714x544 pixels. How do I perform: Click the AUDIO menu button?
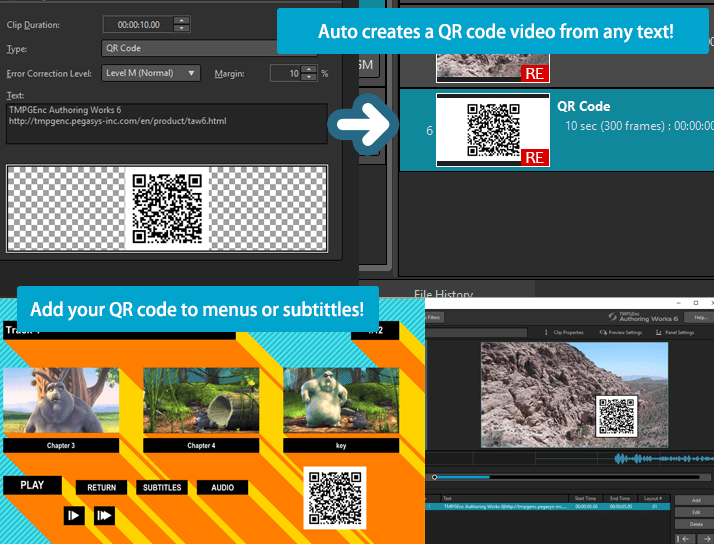222,488
